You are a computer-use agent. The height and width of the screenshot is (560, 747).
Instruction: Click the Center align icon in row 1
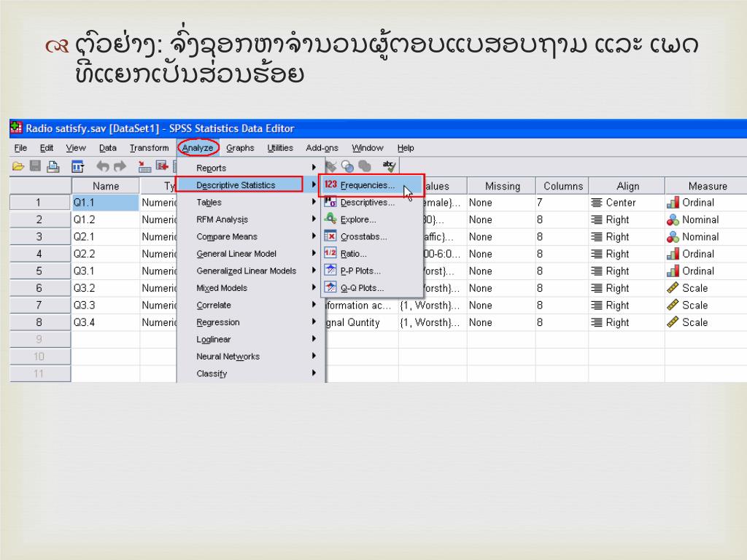coord(597,203)
